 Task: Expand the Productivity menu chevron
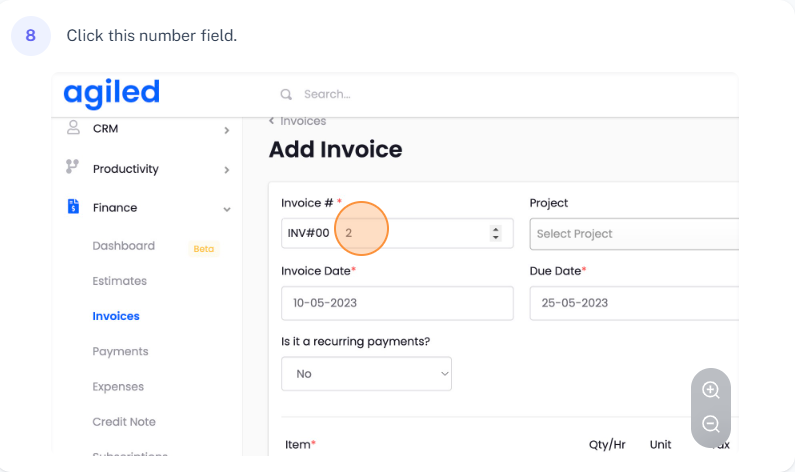[x=227, y=170]
